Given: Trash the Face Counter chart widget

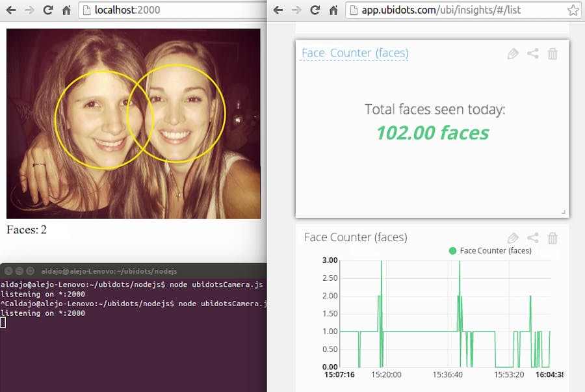Looking at the screenshot, I should (x=553, y=238).
